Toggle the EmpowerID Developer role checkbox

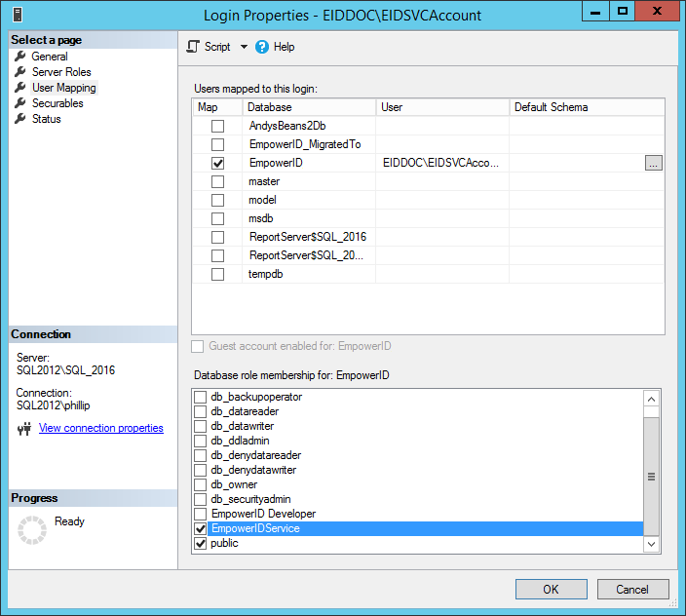200,514
